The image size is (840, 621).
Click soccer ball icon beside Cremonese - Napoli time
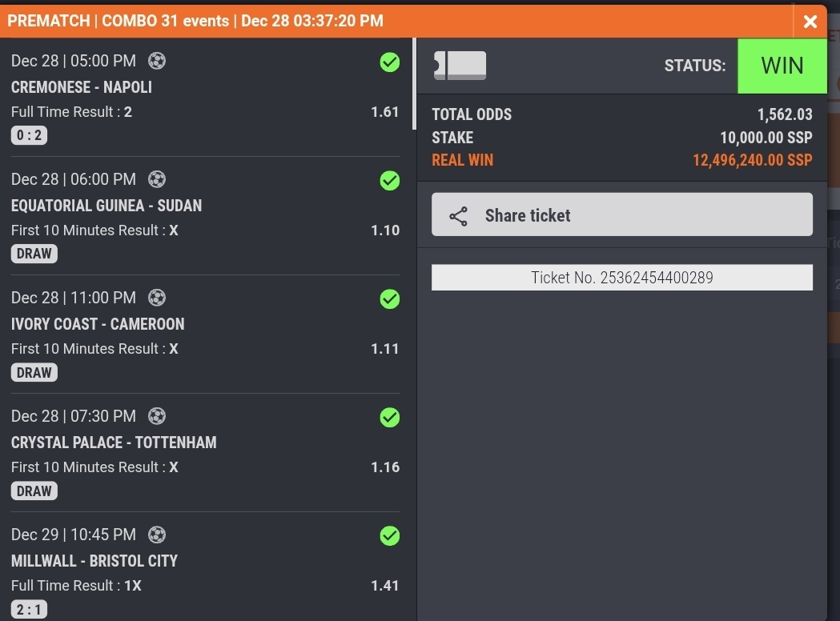(157, 61)
